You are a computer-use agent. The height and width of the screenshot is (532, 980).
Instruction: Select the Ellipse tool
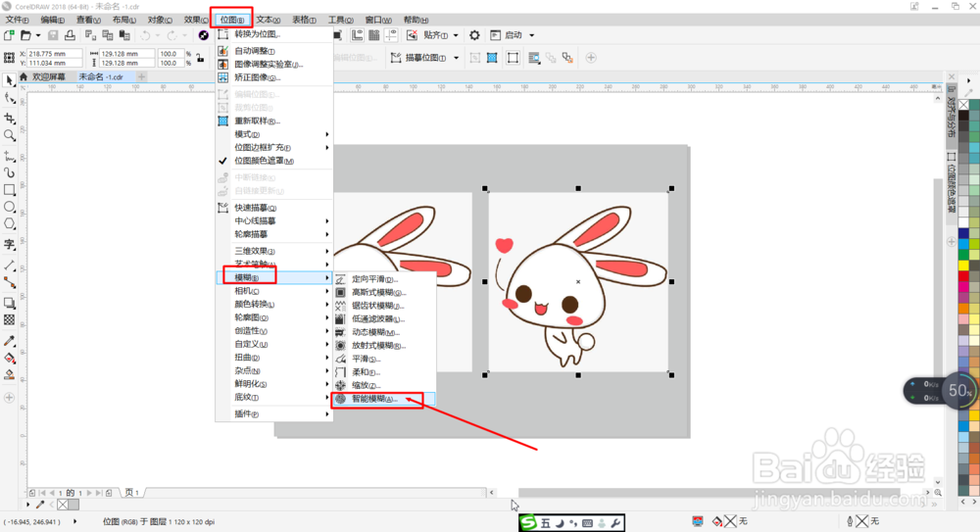point(10,207)
